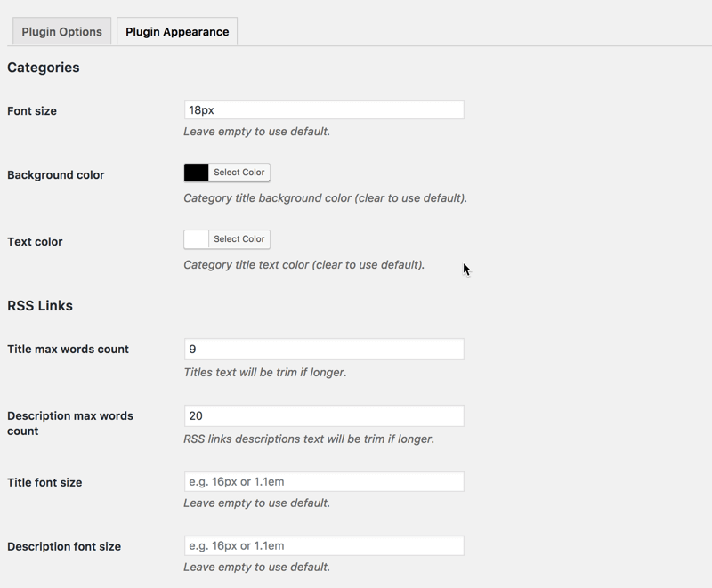Focus the Description max words count field
Viewport: 712px width, 588px height.
coord(323,416)
